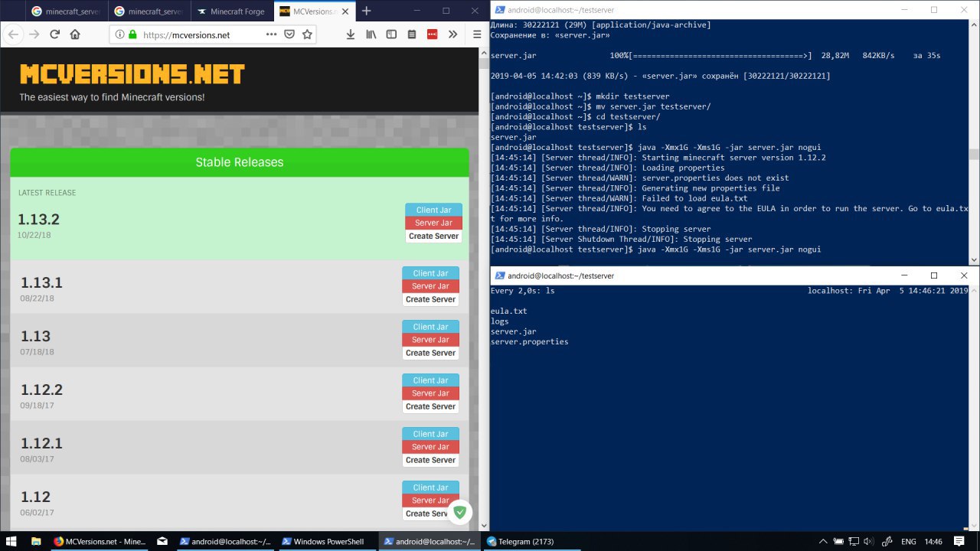Click the green shield badge icon

tap(460, 512)
